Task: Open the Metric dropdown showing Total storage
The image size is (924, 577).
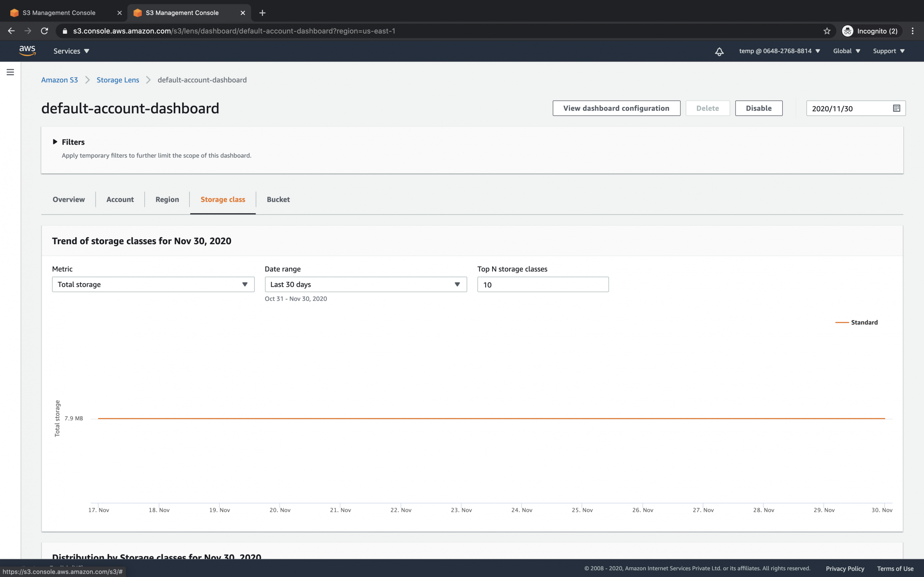Action: [153, 284]
